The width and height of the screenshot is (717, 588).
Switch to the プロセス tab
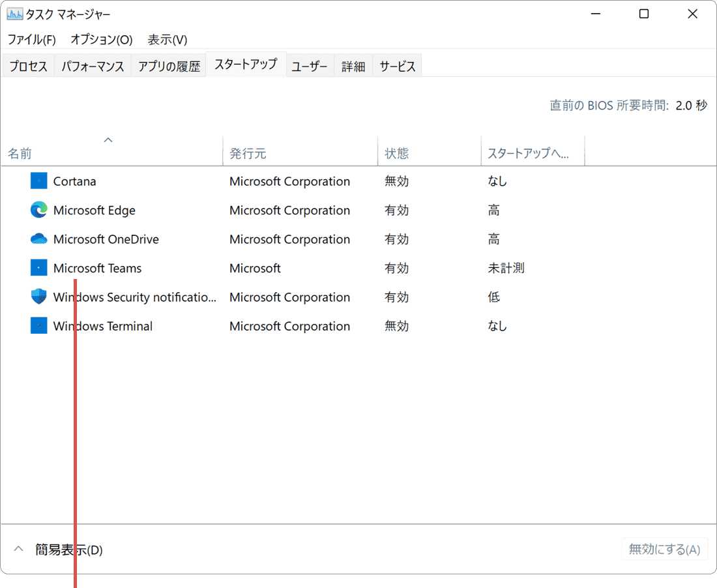click(x=28, y=66)
